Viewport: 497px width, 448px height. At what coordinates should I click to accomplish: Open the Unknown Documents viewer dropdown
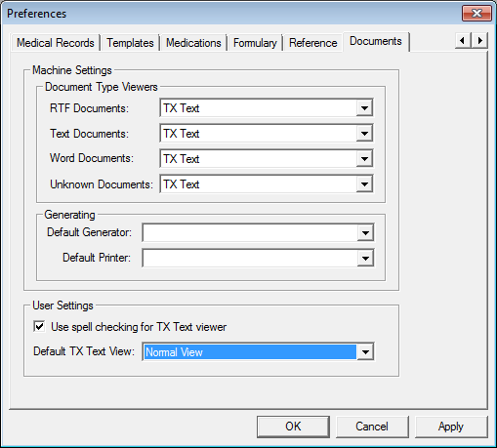[x=364, y=184]
